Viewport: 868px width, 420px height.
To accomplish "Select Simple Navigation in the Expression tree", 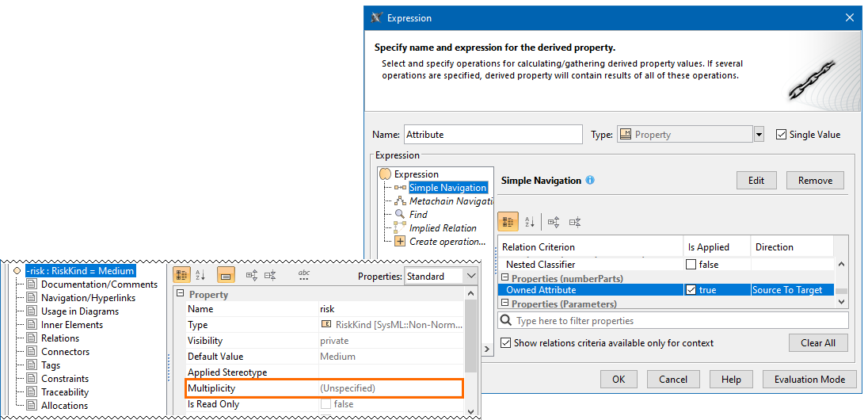I will 447,188.
